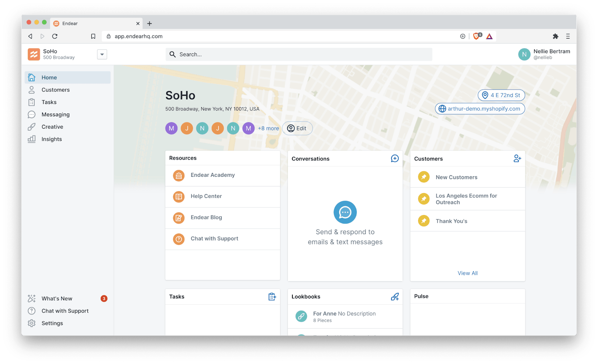The width and height of the screenshot is (598, 364).
Task: Click the address bar URL
Action: [139, 36]
